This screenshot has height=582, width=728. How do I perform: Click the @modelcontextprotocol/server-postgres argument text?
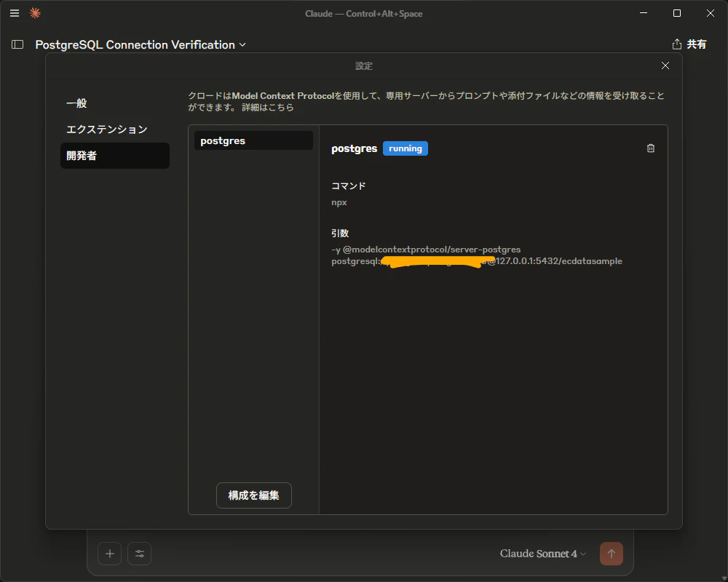click(431, 250)
